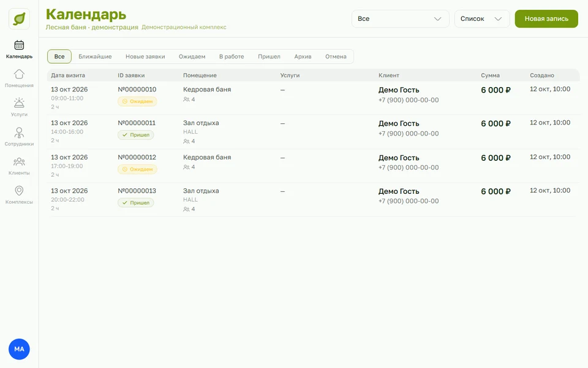588x368 pixels.
Task: Click Пришел status badge of №00000011
Action: pyautogui.click(x=136, y=135)
